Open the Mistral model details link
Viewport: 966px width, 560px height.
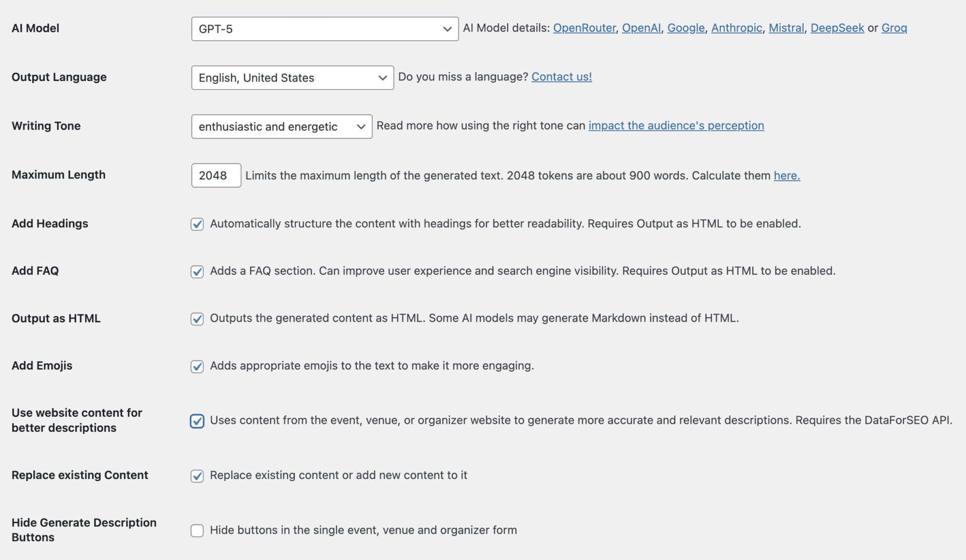[x=786, y=28]
